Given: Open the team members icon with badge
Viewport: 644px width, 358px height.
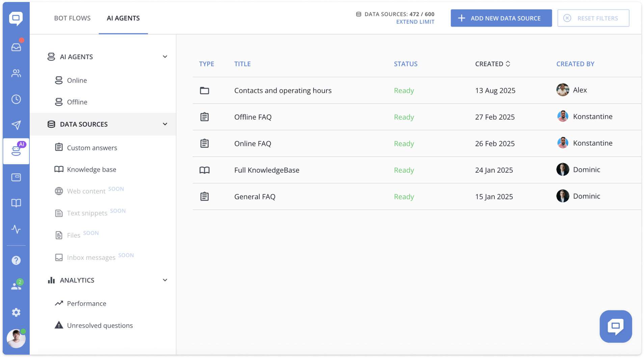Looking at the screenshot, I should coord(16,286).
